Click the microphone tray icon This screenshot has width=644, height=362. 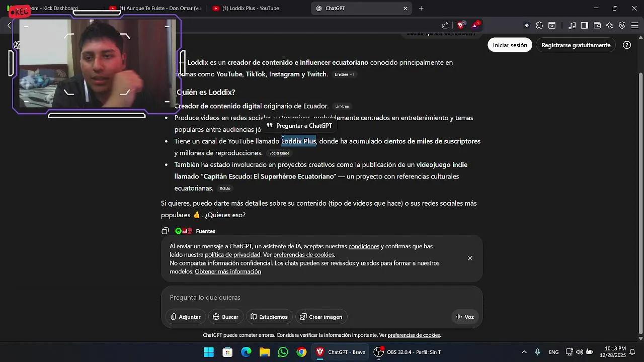538,352
